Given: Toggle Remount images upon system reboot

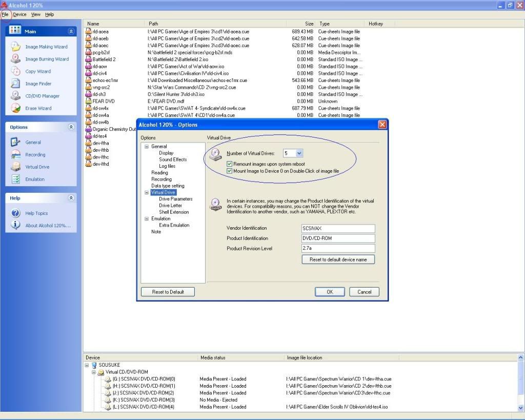Looking at the screenshot, I should click(x=230, y=164).
